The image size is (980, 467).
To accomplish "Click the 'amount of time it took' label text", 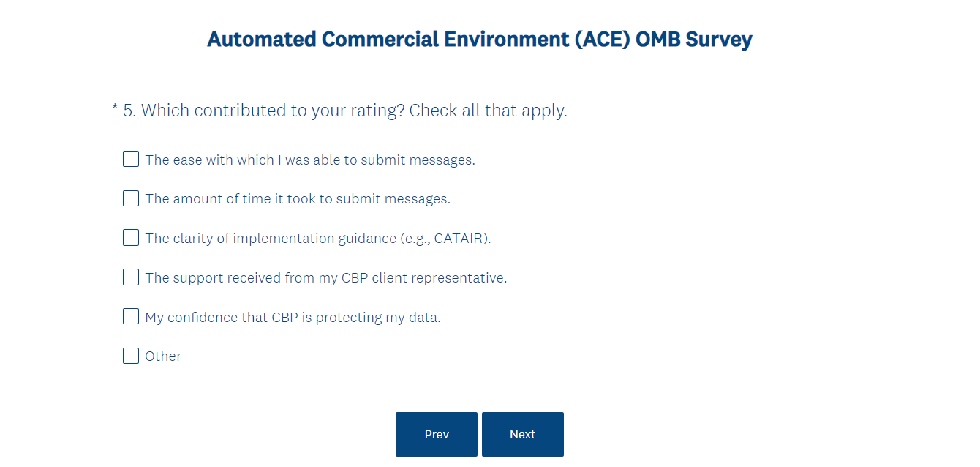I will [298, 199].
